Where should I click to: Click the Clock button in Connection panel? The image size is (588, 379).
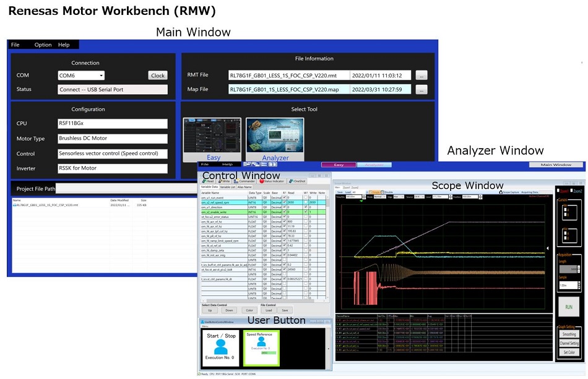tap(158, 76)
